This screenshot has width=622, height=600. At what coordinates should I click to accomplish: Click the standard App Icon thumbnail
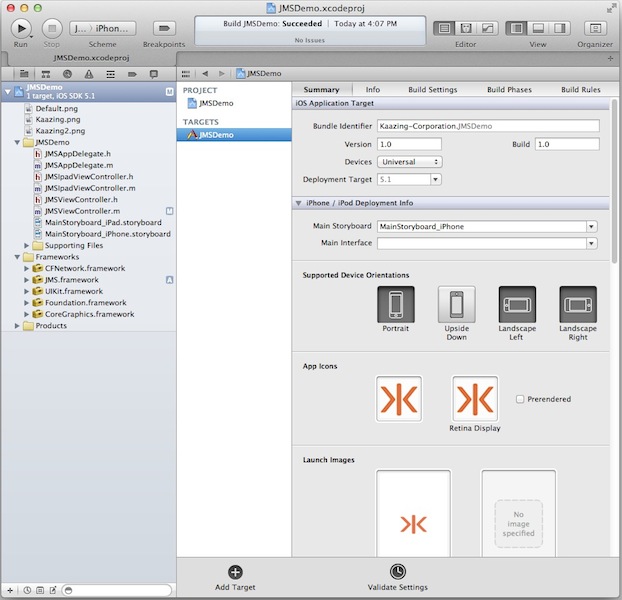coord(399,399)
